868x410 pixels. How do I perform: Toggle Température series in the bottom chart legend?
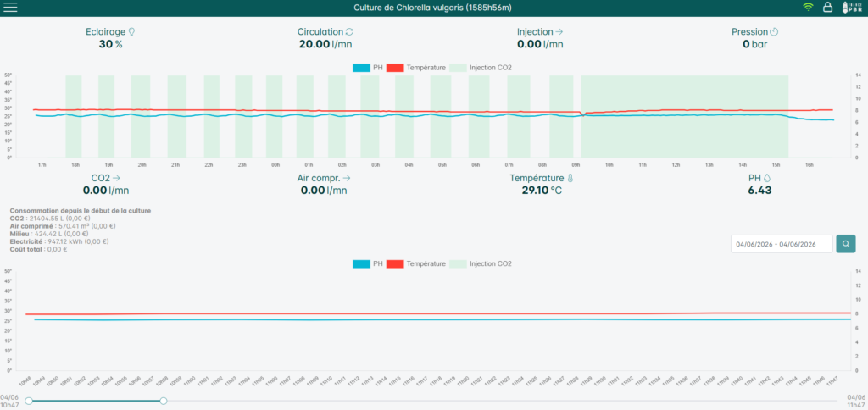coord(415,264)
